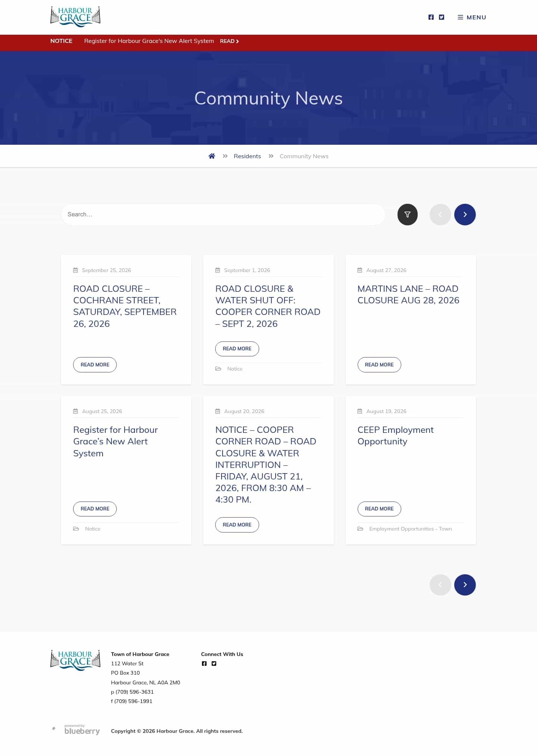Click the bottom next-page arrow button
The height and width of the screenshot is (756, 537).
click(x=465, y=585)
